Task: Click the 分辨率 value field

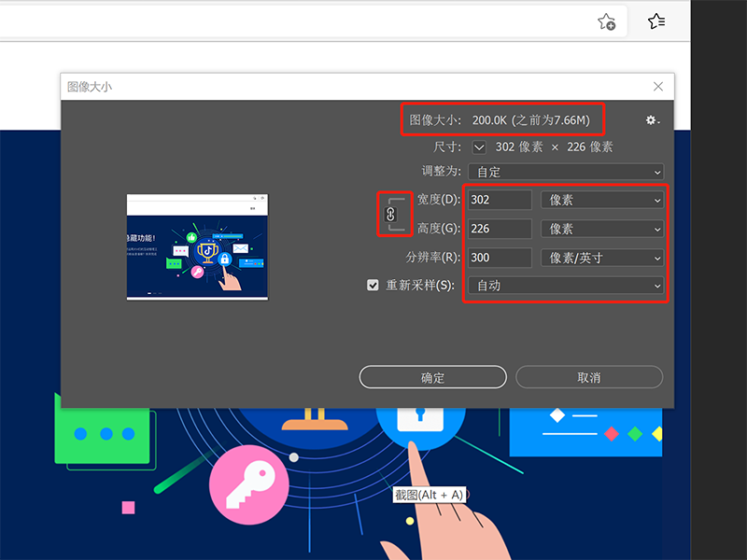Action: pos(500,258)
